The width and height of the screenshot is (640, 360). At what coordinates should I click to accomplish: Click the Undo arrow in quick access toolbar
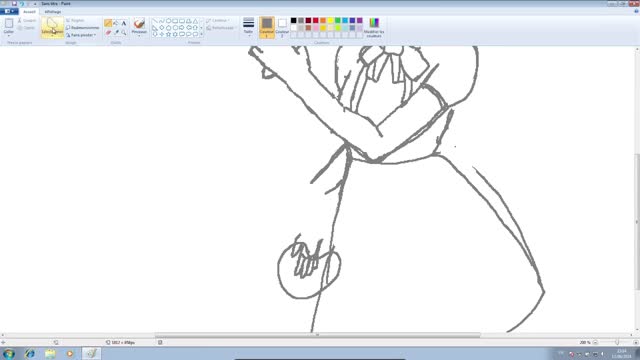coord(22,3)
